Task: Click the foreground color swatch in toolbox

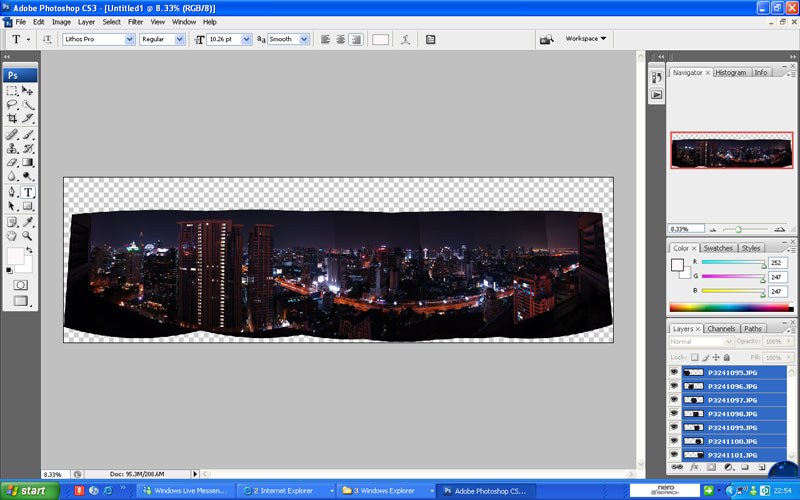Action: pyautogui.click(x=15, y=256)
